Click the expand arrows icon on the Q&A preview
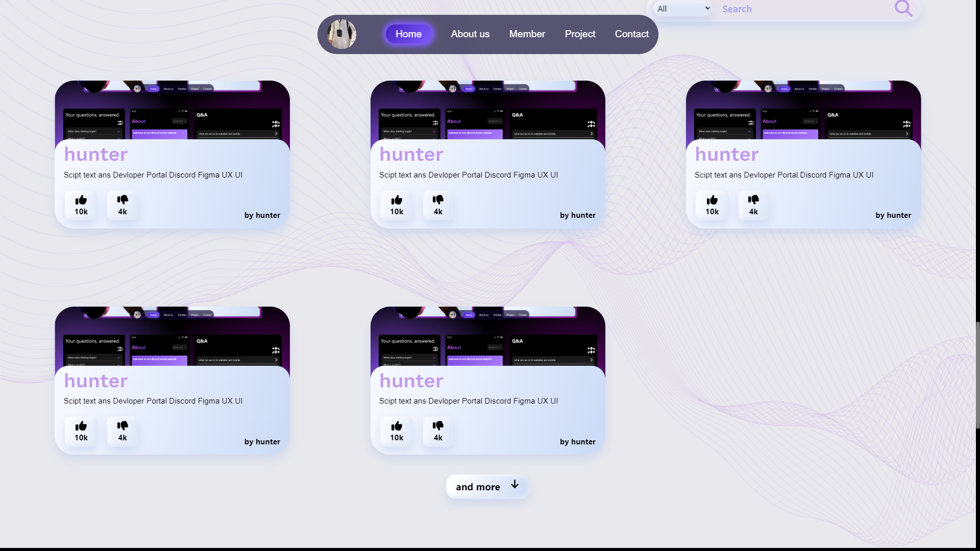Image resolution: width=980 pixels, height=551 pixels. [x=276, y=123]
